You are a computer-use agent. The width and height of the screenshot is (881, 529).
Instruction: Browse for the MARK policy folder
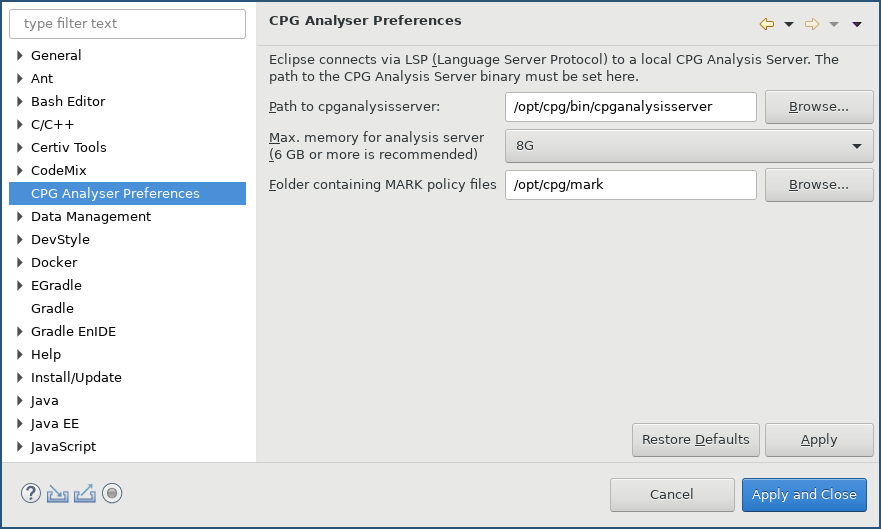tap(818, 185)
